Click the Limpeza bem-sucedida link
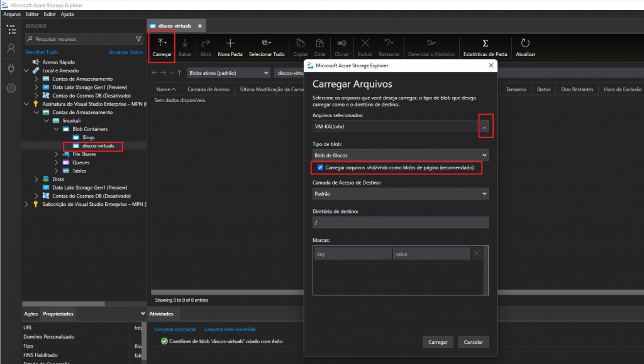This screenshot has height=364, width=644. click(x=230, y=329)
